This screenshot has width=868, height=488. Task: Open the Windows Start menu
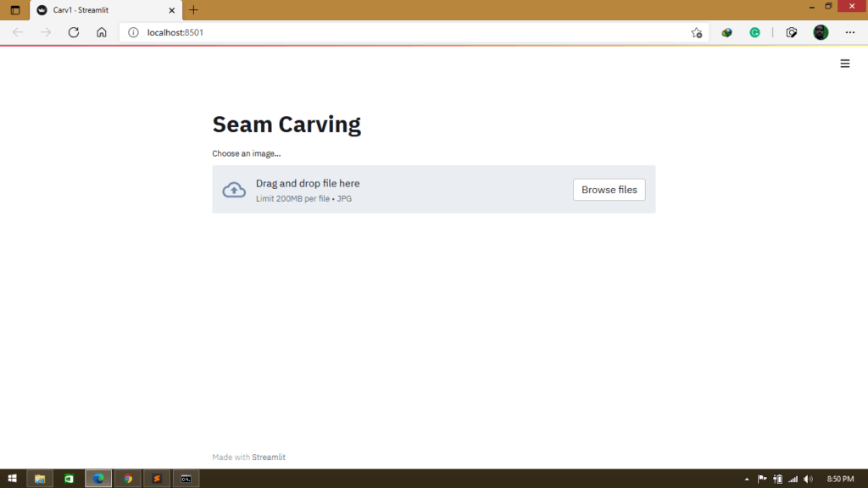click(x=12, y=479)
